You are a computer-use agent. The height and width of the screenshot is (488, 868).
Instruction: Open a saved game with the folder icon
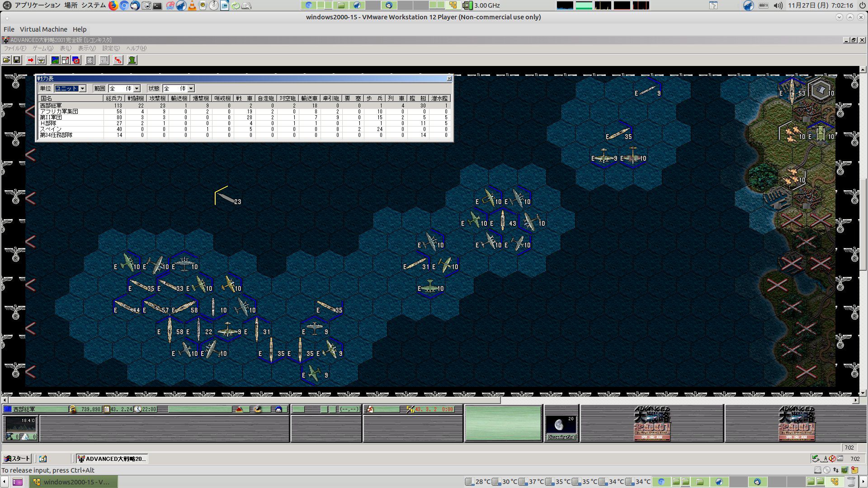pos(6,60)
